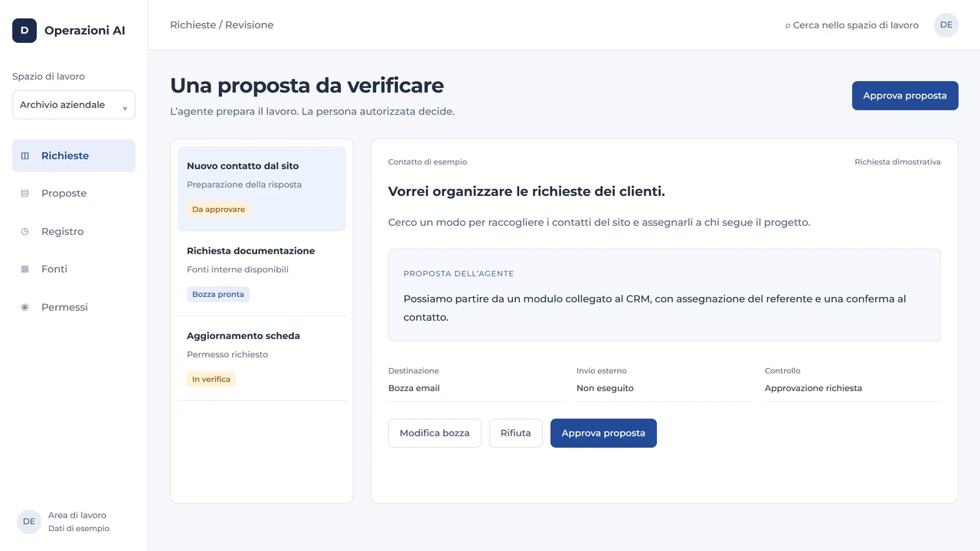The width and height of the screenshot is (980, 551).
Task: Reject the proposal with Rifiuta
Action: [x=516, y=433]
